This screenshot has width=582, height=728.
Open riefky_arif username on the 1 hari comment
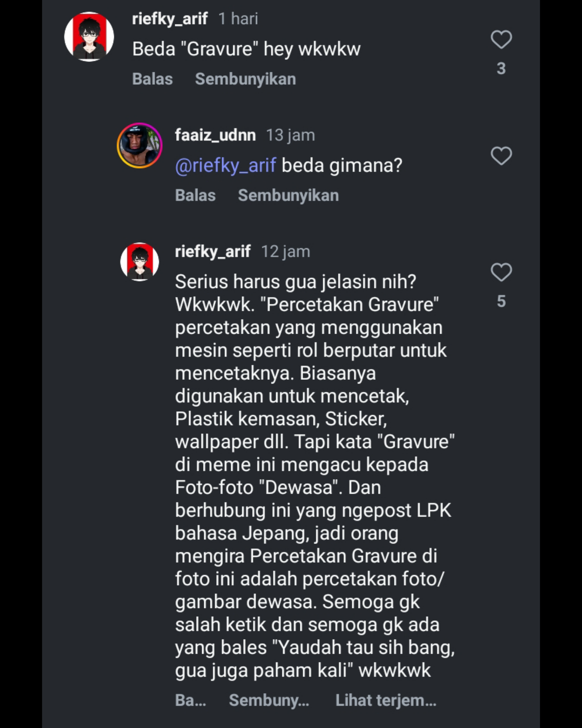[x=170, y=19]
